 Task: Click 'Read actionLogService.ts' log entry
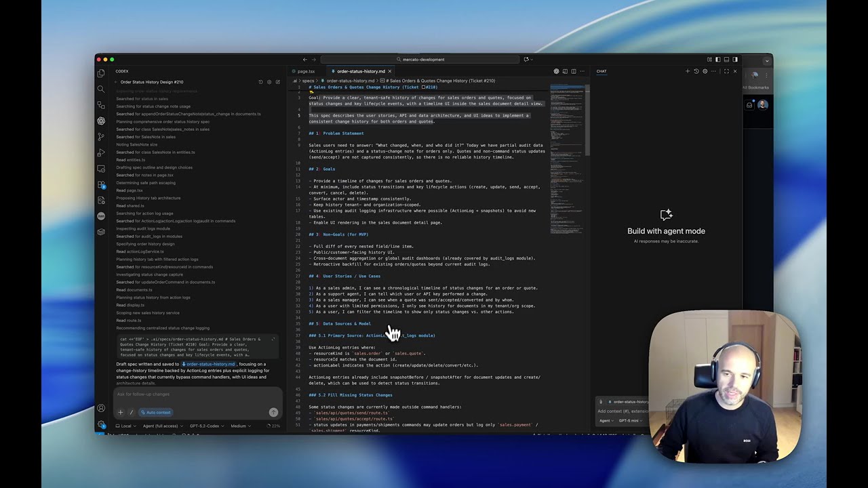pyautogui.click(x=140, y=251)
